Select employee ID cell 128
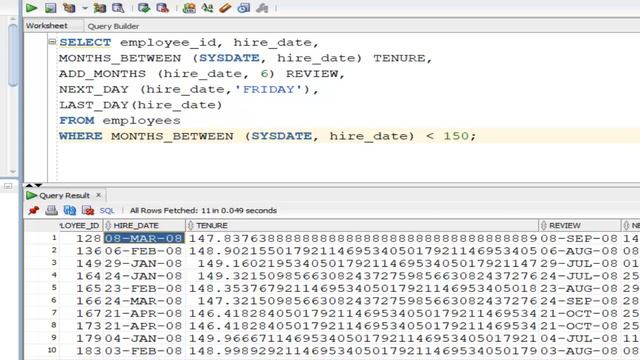 [82, 238]
